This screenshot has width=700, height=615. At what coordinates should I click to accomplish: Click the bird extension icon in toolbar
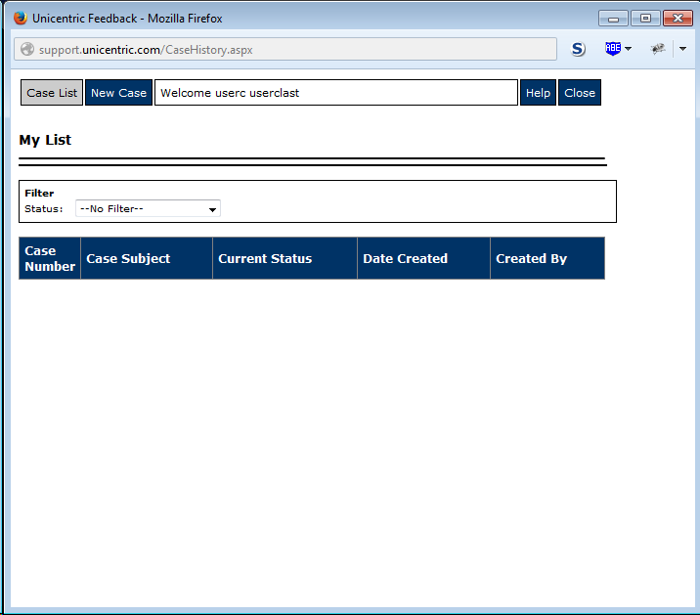point(658,48)
